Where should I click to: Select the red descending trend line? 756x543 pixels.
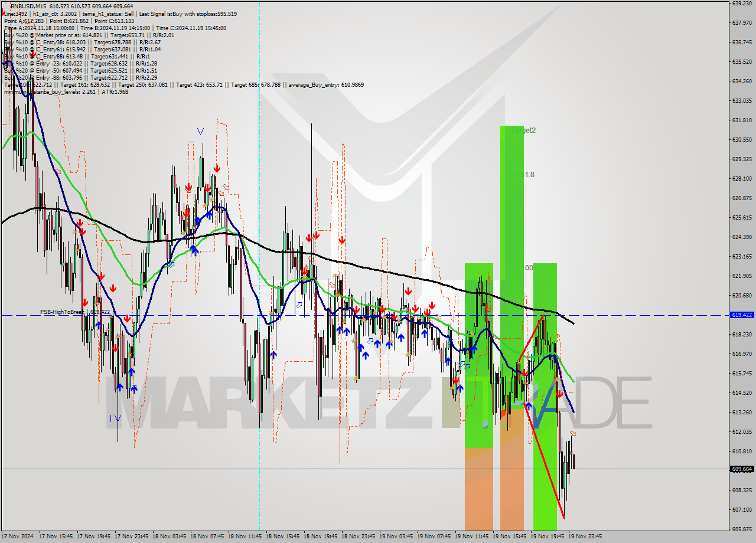pyautogui.click(x=545, y=460)
